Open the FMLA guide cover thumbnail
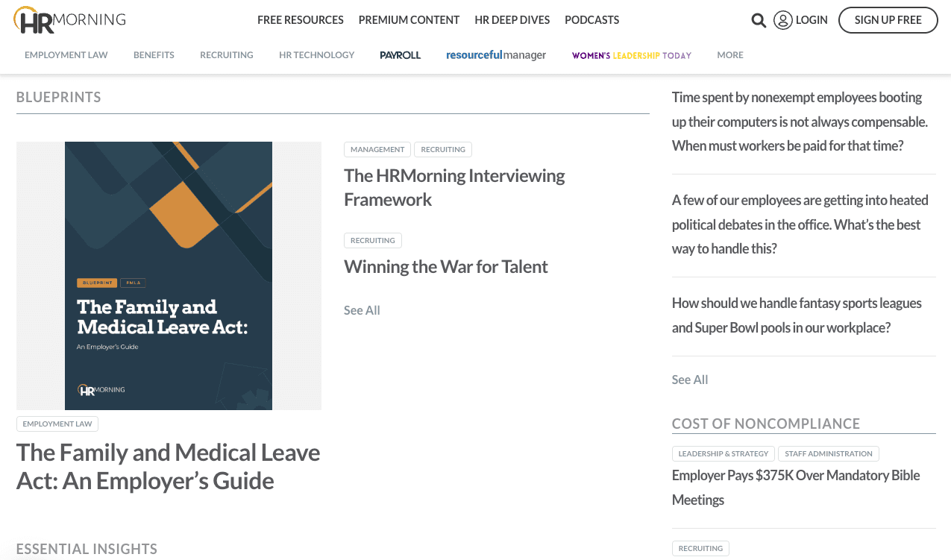The image size is (951, 560). [169, 275]
